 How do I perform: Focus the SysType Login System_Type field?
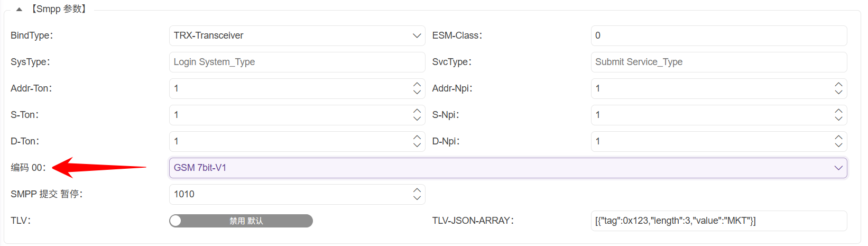coord(297,62)
